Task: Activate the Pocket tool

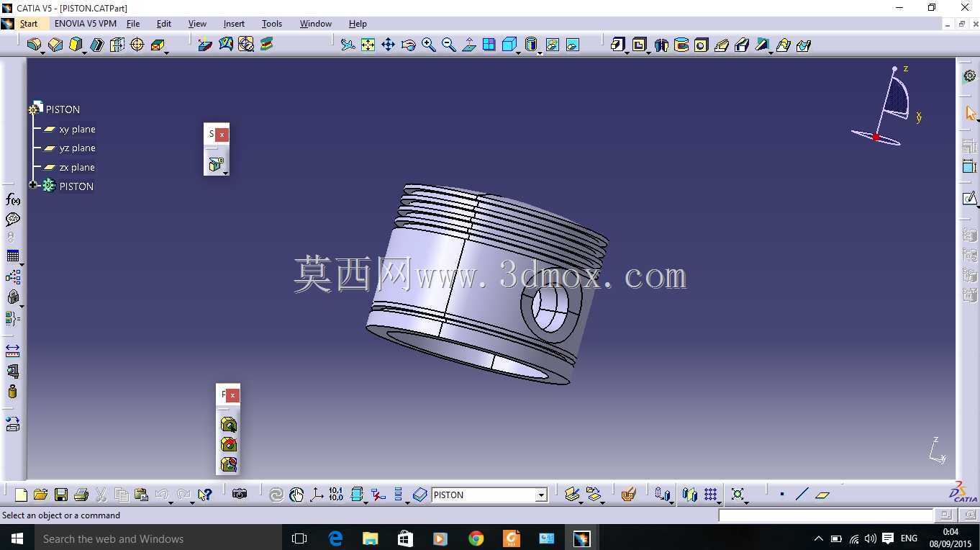Action: 639,45
